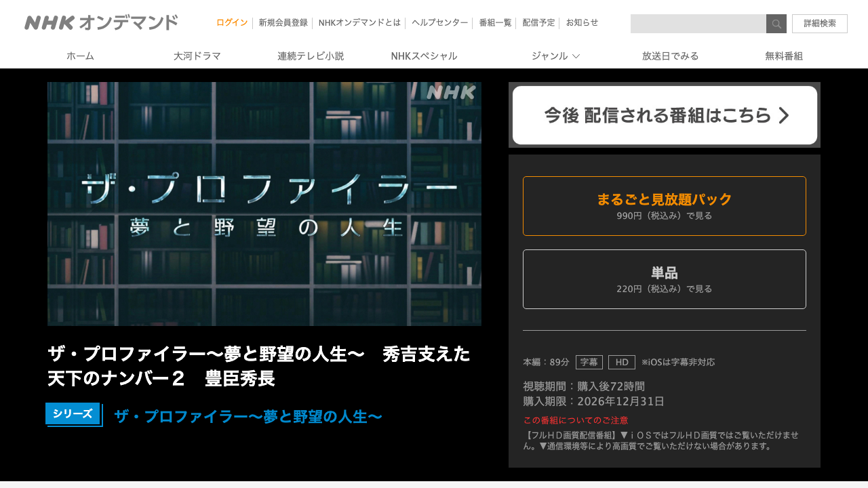Image resolution: width=868 pixels, height=488 pixels.
Task: Open 今後 配信される番組はこちら banner
Action: 665,115
